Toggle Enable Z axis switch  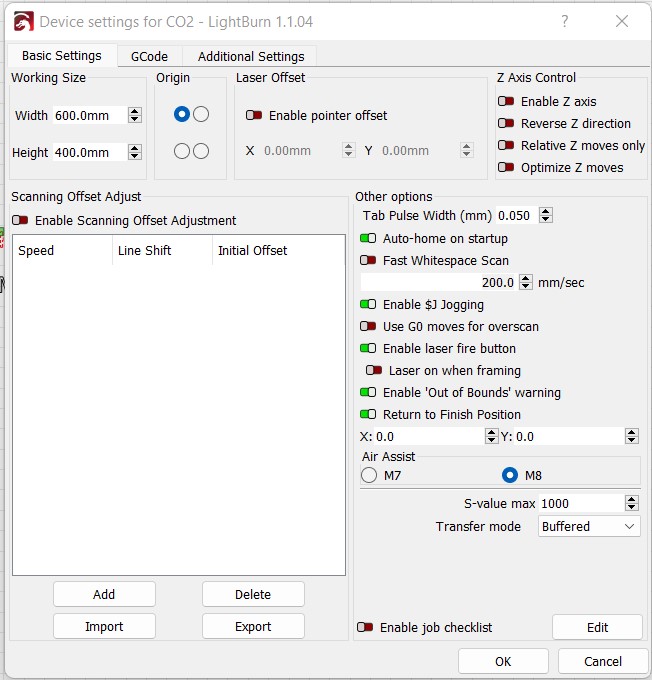pos(506,101)
